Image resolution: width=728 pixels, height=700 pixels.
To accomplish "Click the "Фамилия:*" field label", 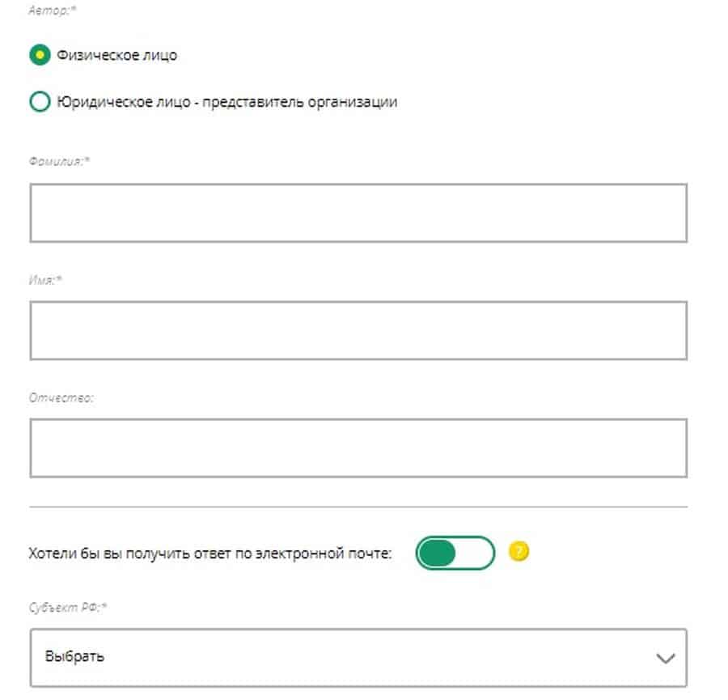I will 60,161.
